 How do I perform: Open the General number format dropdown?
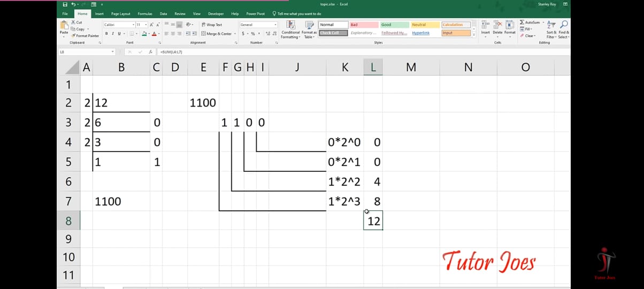click(x=275, y=25)
